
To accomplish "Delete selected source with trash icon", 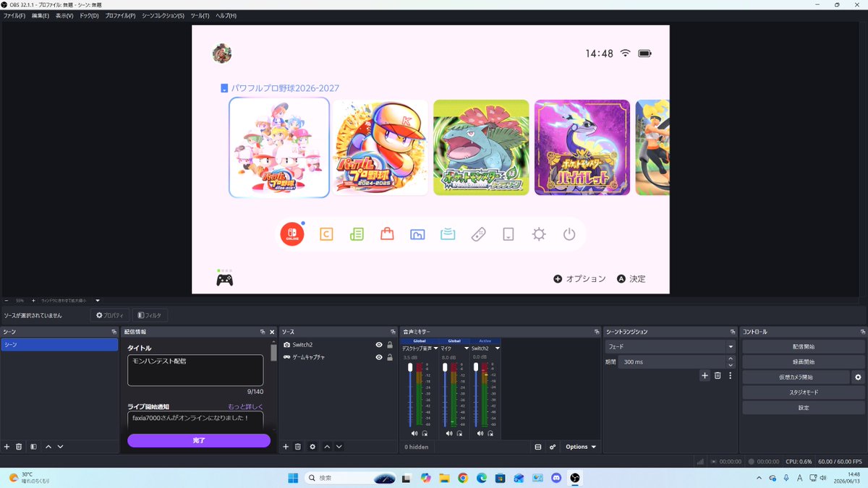I will [297, 447].
